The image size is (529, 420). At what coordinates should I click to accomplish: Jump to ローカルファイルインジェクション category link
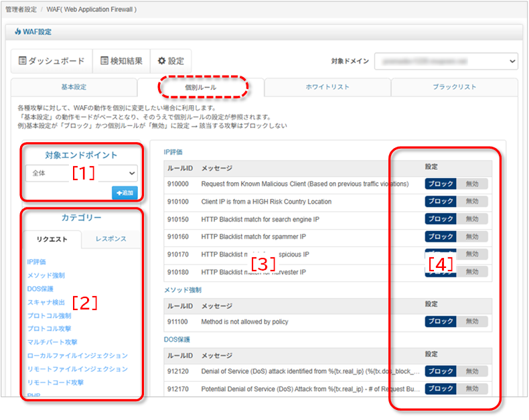pyautogui.click(x=78, y=356)
